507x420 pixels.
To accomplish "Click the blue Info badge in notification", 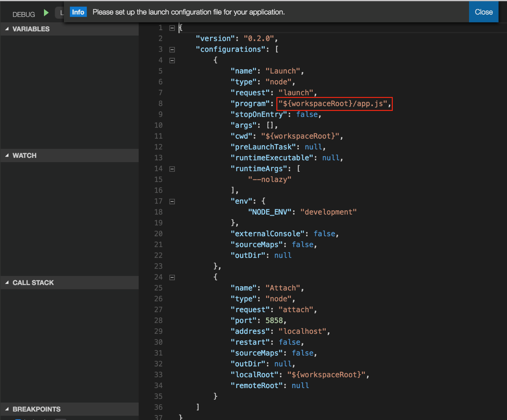I will 78,12.
